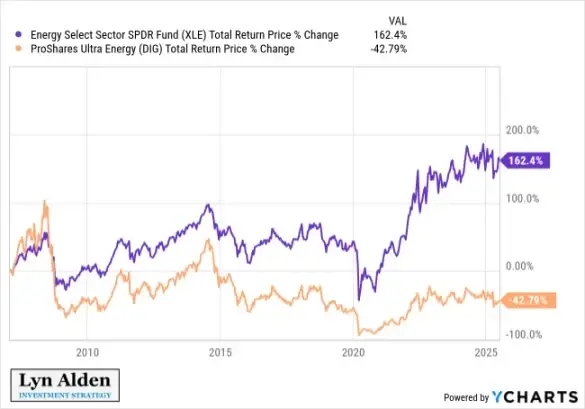Click the 100.0% y-axis label
This screenshot has height=409, width=585.
(x=522, y=198)
